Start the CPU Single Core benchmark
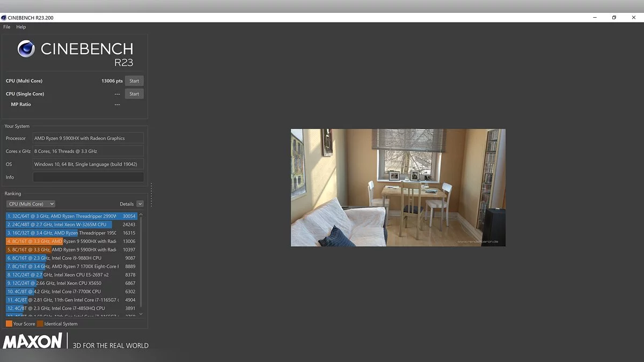644x362 pixels. (134, 94)
